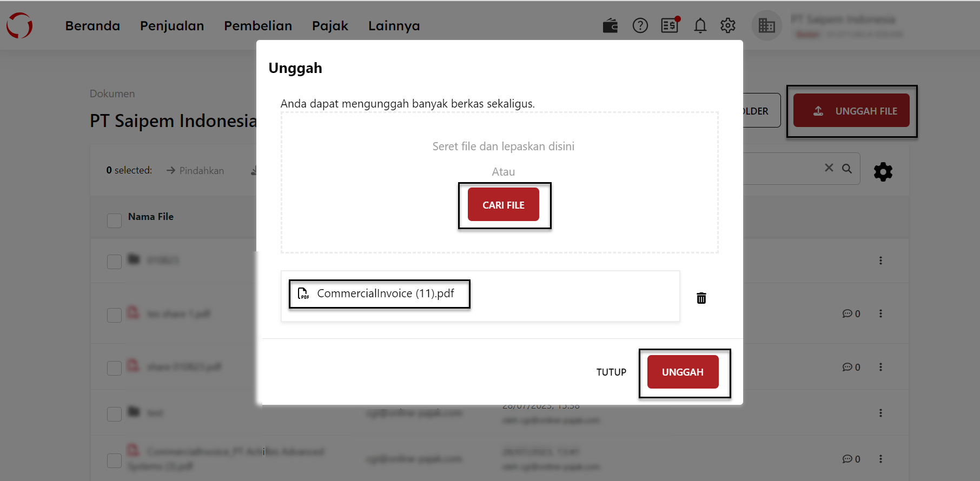
Task: Click the table settings gear icon
Action: 883,172
